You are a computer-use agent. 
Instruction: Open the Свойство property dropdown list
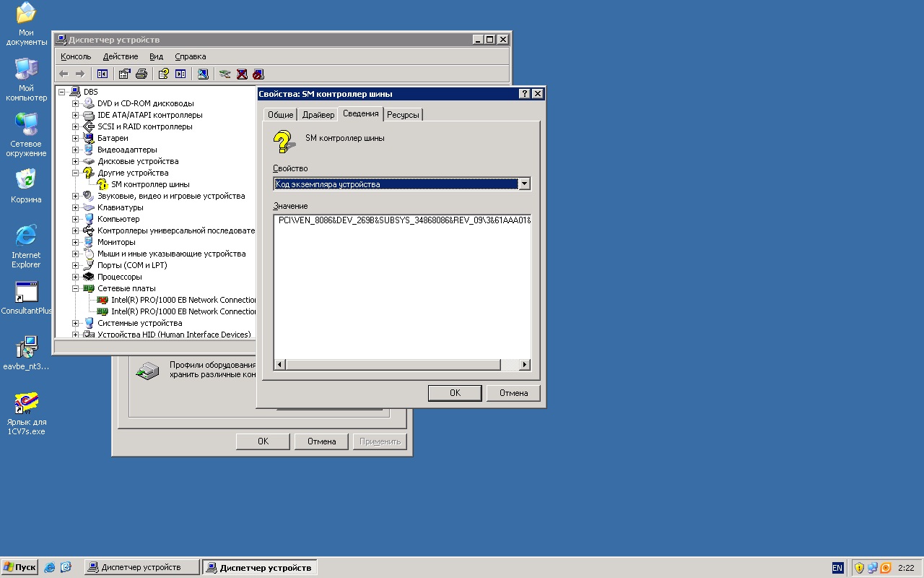point(525,184)
